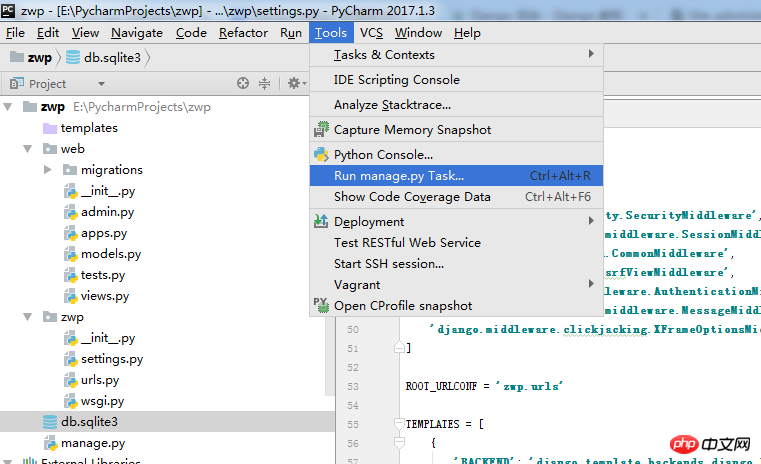This screenshot has height=464, width=761.
Task: Open the View menu
Action: tap(85, 33)
